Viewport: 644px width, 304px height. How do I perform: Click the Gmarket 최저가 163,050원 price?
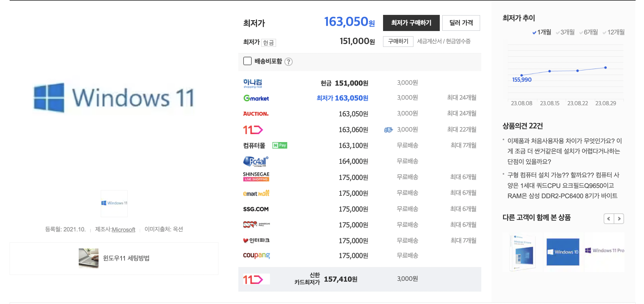[342, 98]
